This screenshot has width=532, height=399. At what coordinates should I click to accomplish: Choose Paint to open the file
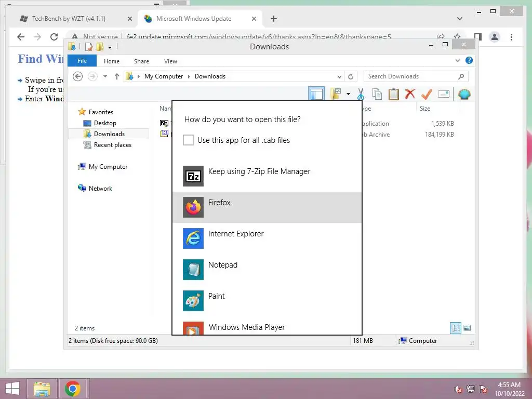pos(267,301)
